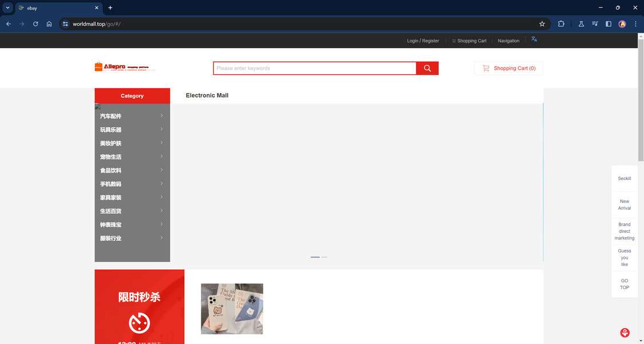Click the browser home icon
Viewport: 644px width, 344px height.
click(49, 24)
